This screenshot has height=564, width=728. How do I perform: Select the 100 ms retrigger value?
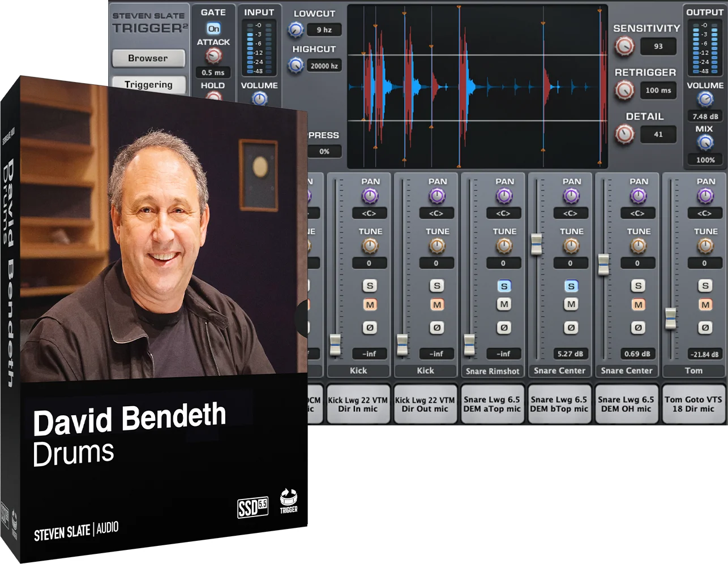click(658, 91)
